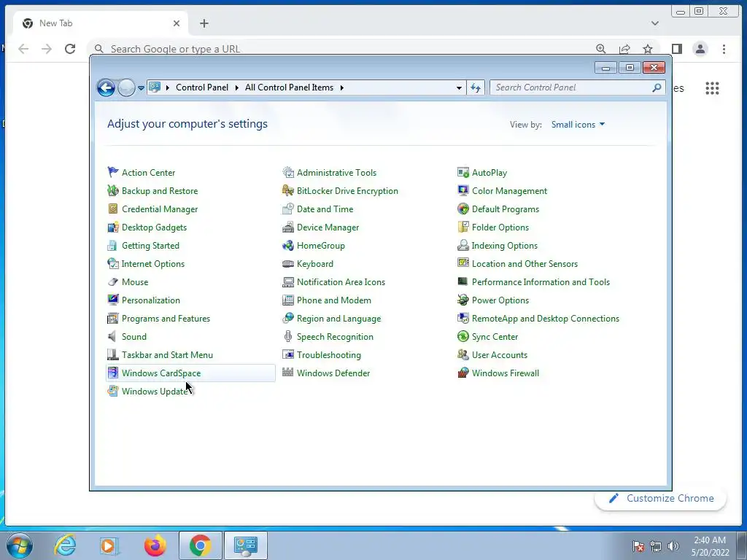Expand the arrow after All Control Panel Items
Image resolution: width=747 pixels, height=560 pixels.
pyautogui.click(x=341, y=87)
